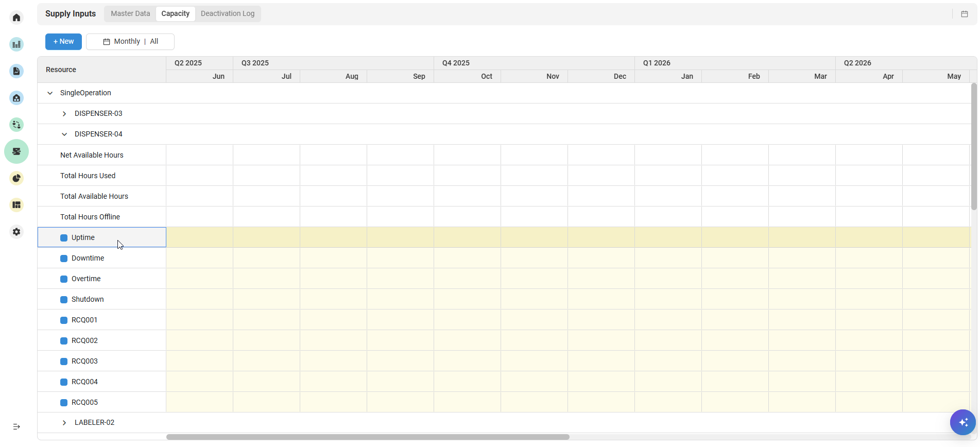Screen dimensions: 980x447
Task: Collapse the DISPENSER-04 row
Action: click(x=64, y=134)
